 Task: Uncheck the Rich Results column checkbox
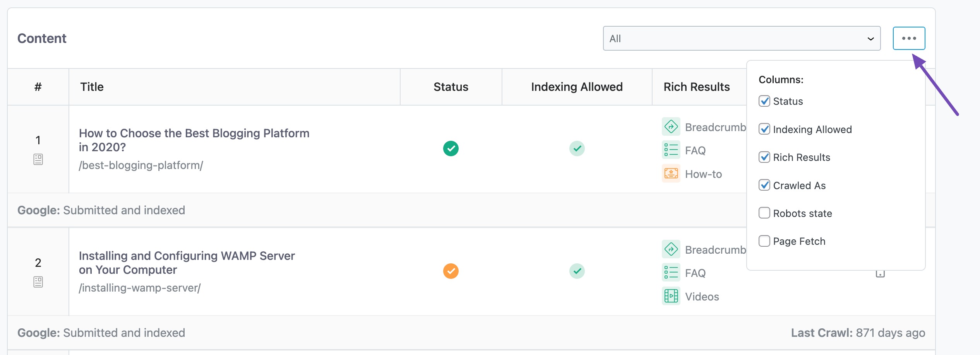point(764,157)
